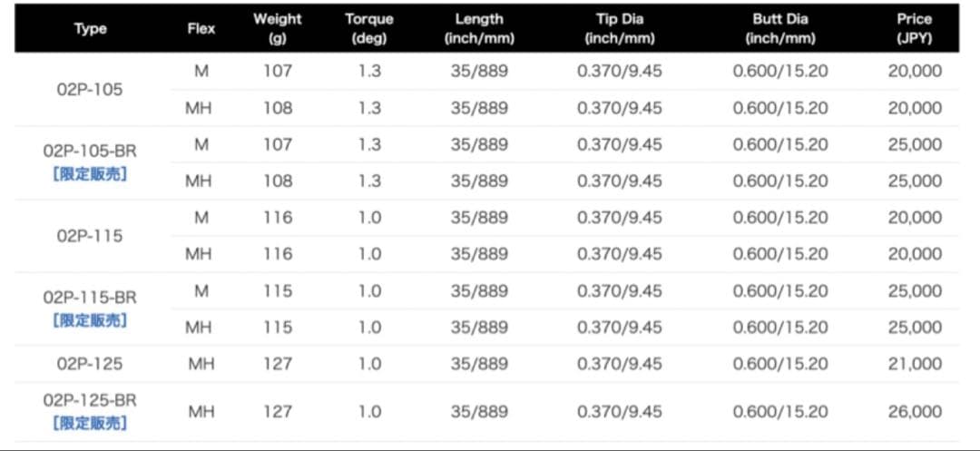Open the 限定販売 link under 02P-125-BR
The height and width of the screenshot is (451, 980).
tap(90, 422)
